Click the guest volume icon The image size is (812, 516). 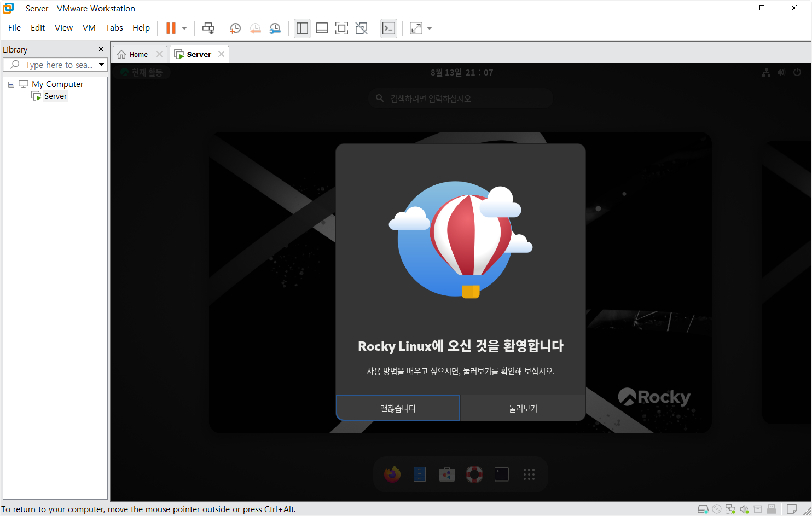point(781,72)
